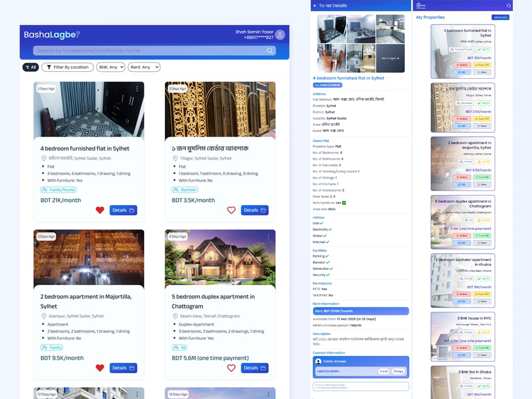
Task: Click the home logo in My Properties header
Action: click(421, 5)
